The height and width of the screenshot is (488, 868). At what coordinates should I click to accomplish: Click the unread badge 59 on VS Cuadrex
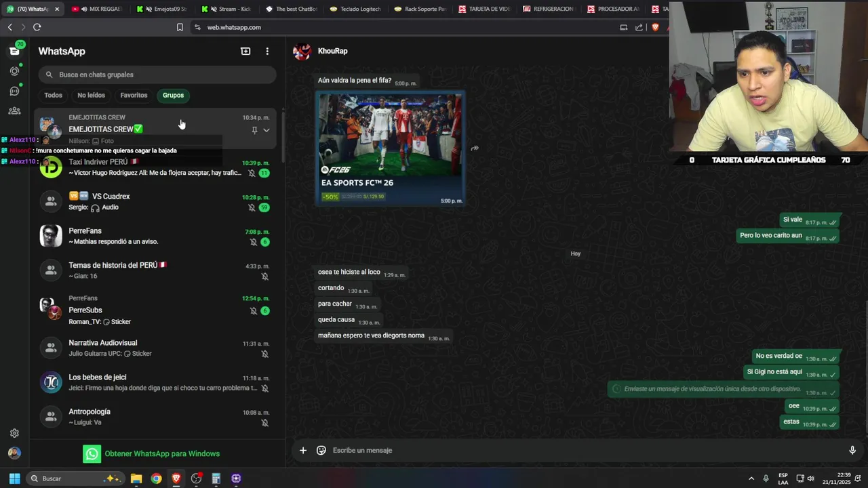[264, 207]
